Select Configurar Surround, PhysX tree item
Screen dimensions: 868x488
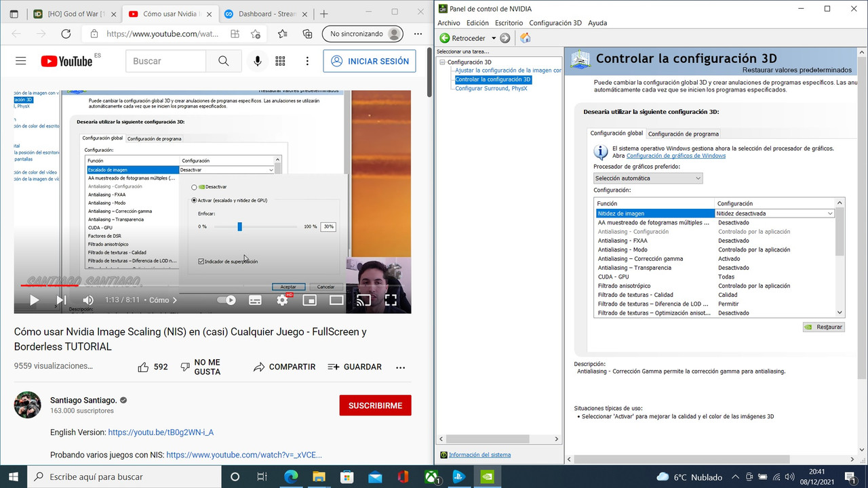(x=491, y=88)
